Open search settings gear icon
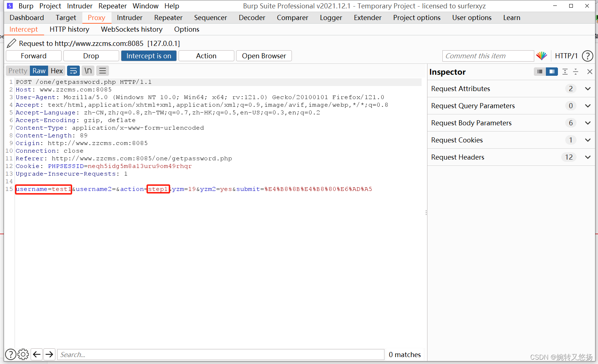 click(23, 354)
